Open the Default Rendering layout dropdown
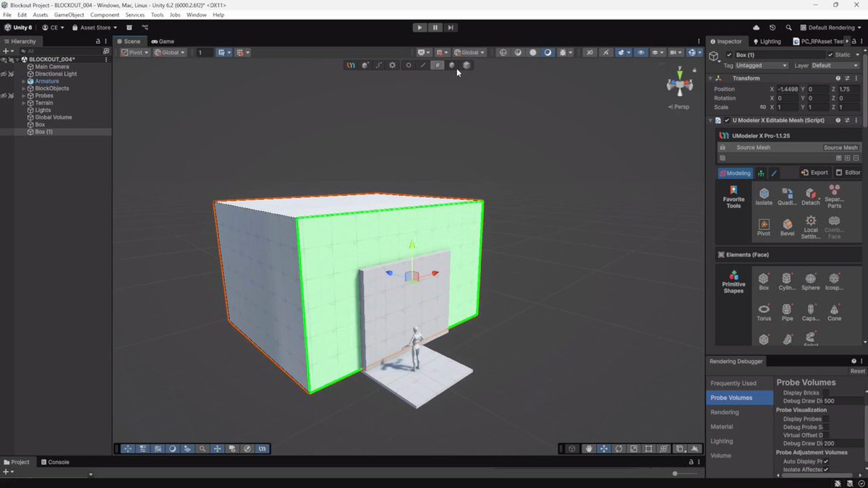 830,27
